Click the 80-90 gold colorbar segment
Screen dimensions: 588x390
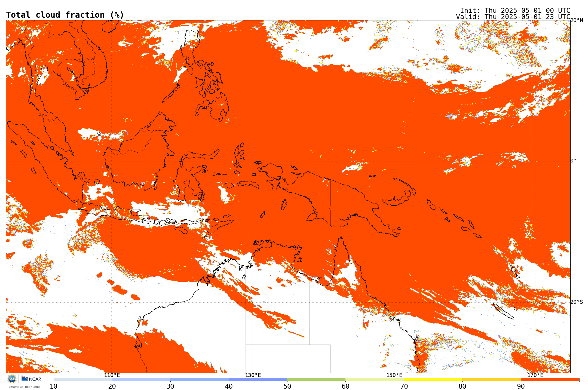point(491,379)
